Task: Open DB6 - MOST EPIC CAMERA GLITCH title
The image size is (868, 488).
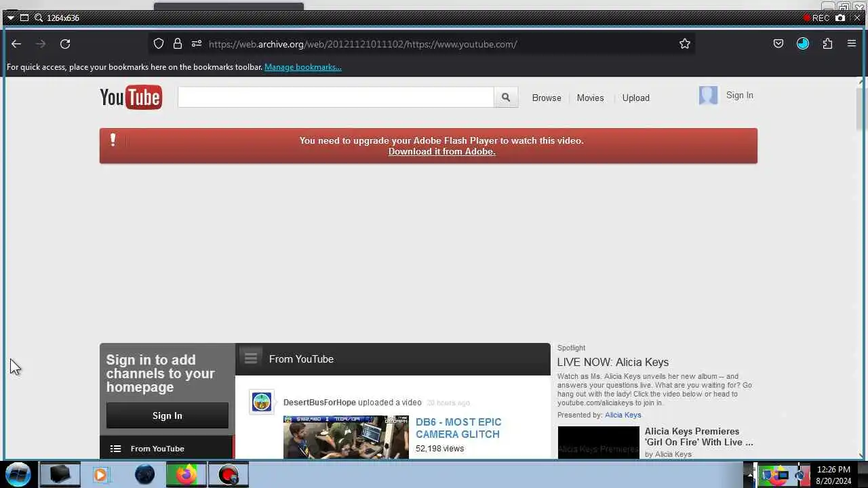Action: coord(458,428)
